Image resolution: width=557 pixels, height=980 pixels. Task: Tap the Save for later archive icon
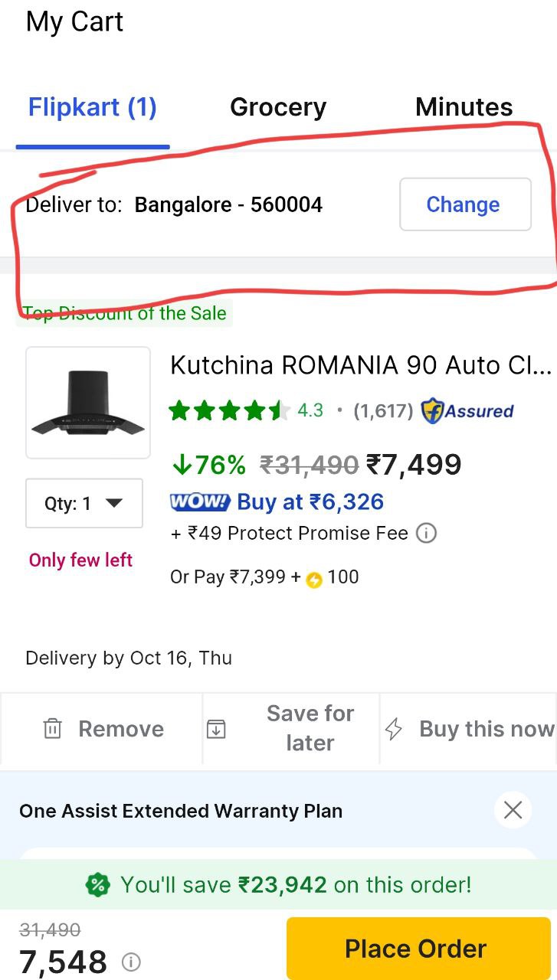(x=216, y=729)
